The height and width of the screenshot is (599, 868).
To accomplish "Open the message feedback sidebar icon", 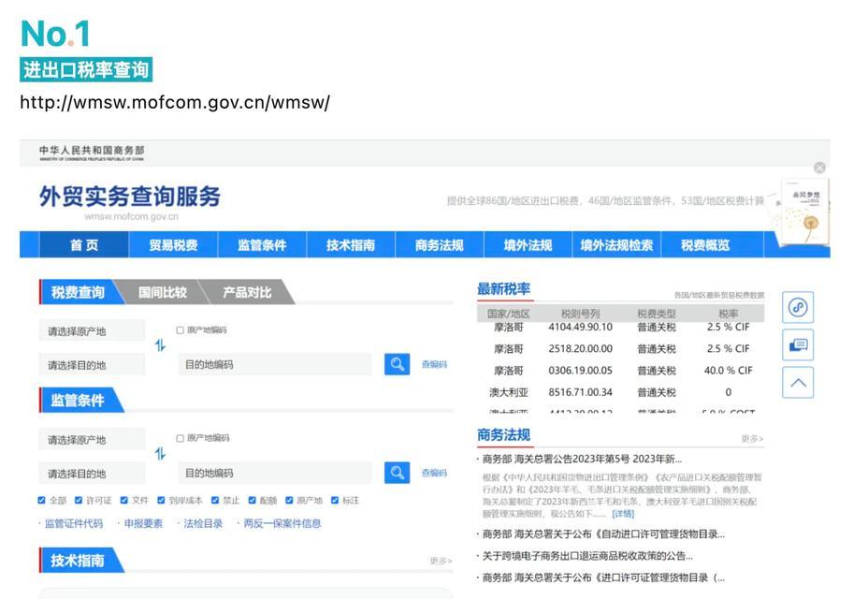I will coord(798,344).
